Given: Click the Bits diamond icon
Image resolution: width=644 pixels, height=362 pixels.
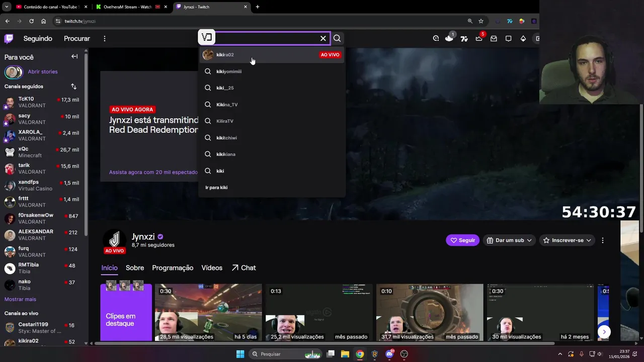Looking at the screenshot, I should click(523, 39).
